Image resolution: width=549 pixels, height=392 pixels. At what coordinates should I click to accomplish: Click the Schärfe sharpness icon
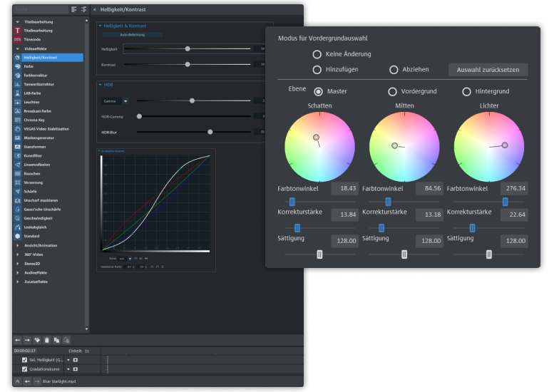click(x=18, y=192)
